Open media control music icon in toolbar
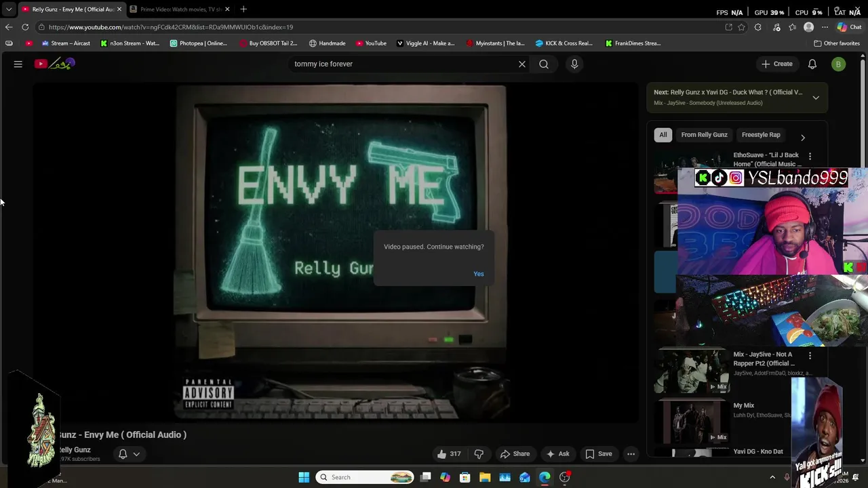The width and height of the screenshot is (868, 488). click(x=776, y=27)
